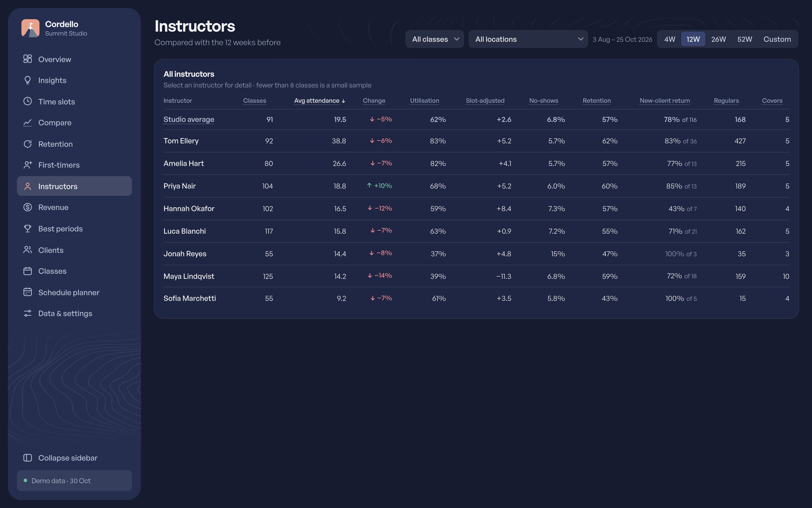Sort by the Slot-adjusted column header

tap(485, 100)
